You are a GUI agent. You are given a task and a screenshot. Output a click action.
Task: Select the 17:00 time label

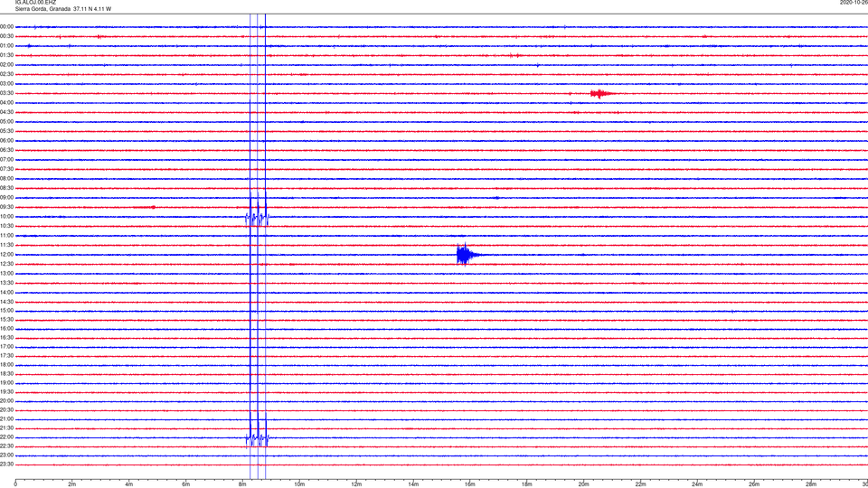6,346
